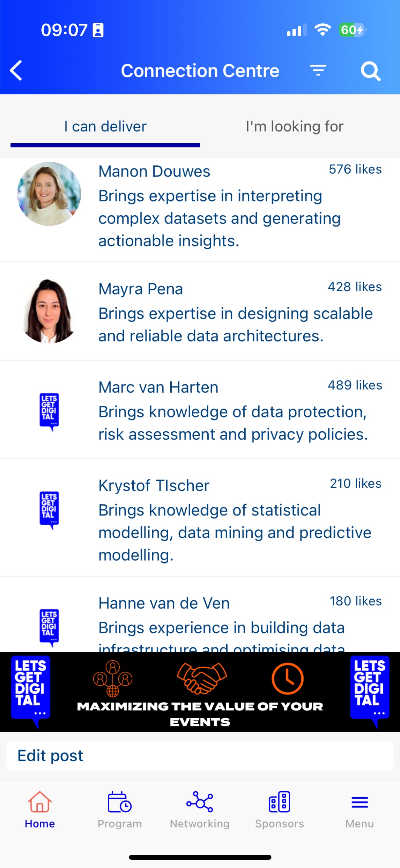Tap Mayra Pena's profile picture

click(x=49, y=311)
